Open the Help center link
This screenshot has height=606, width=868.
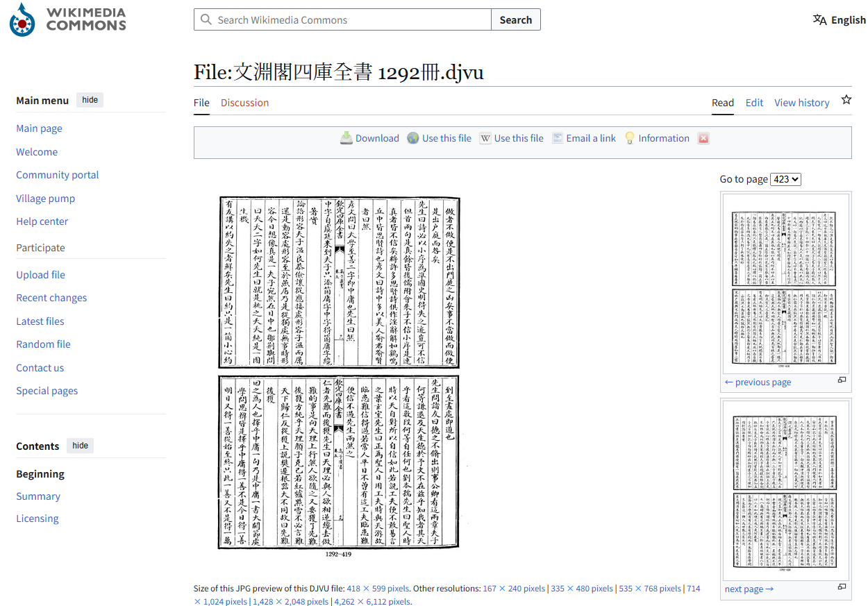click(x=42, y=221)
